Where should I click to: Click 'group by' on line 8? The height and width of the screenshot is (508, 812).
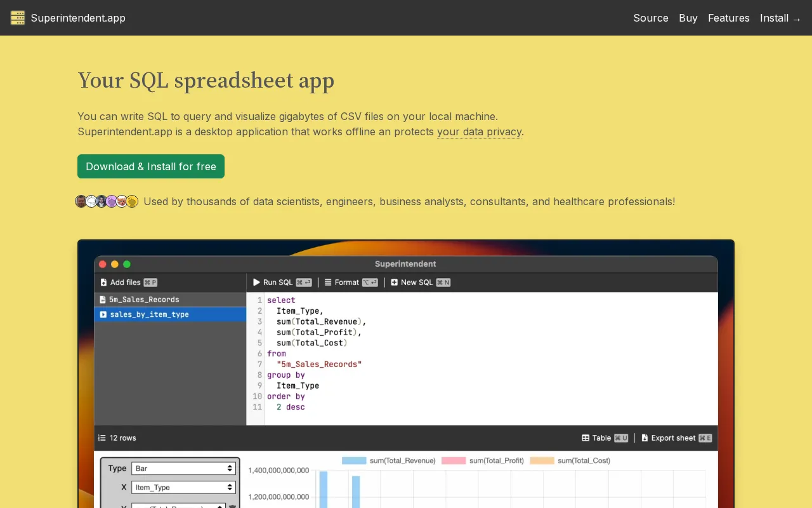286,375
